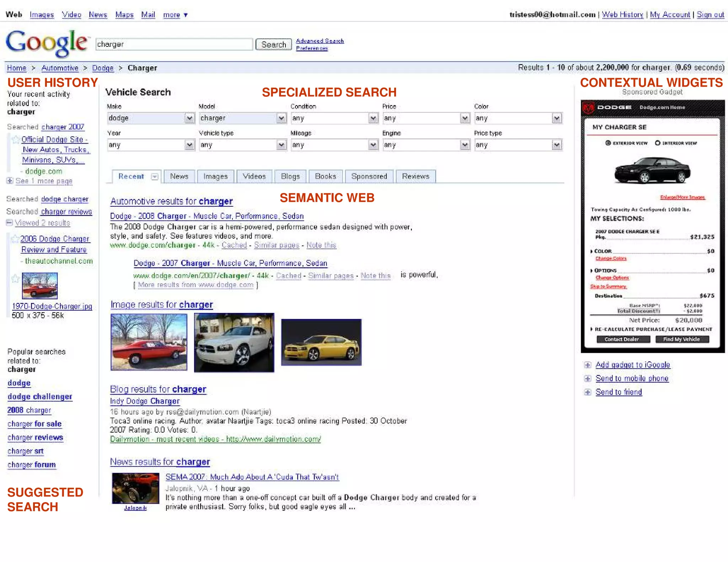
Task: Open the Vehicle type dropdown
Action: 243,145
